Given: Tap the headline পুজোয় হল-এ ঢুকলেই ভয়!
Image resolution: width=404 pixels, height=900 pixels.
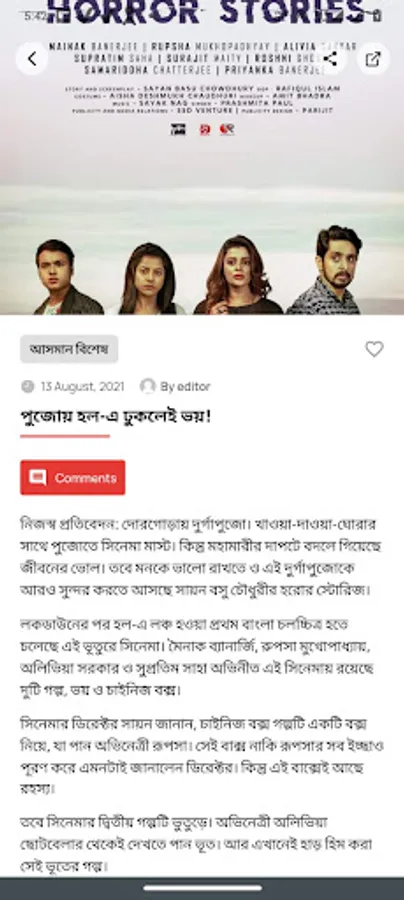Looking at the screenshot, I should (x=116, y=416).
